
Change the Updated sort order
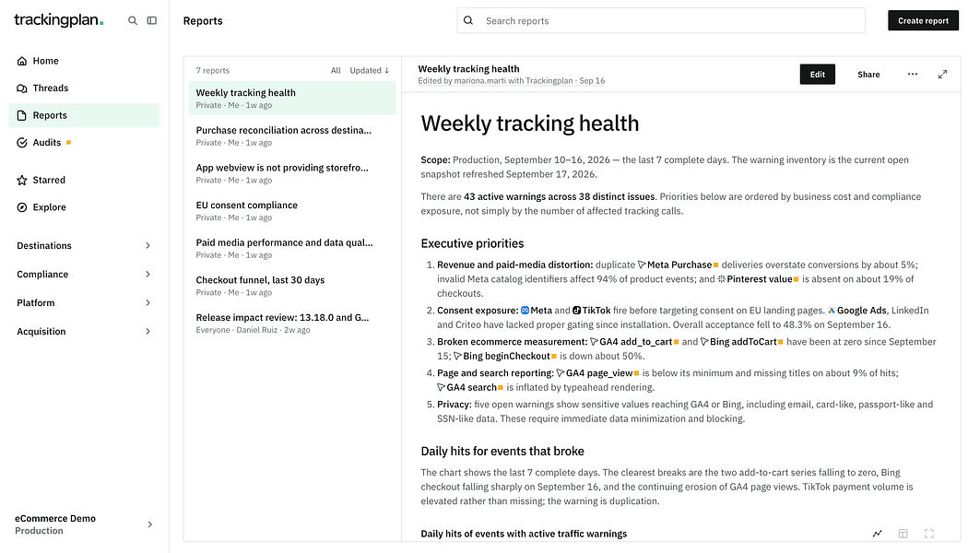point(370,71)
